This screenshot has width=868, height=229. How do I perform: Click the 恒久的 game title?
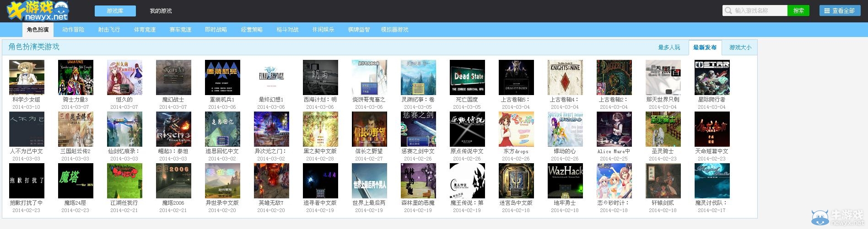point(124,99)
